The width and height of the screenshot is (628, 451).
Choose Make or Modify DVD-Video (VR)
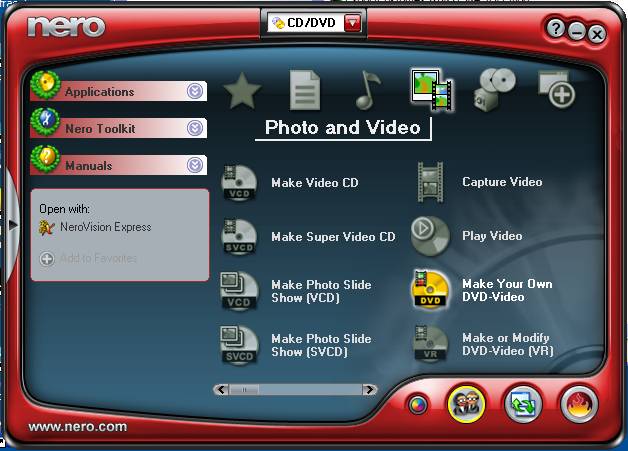[508, 344]
